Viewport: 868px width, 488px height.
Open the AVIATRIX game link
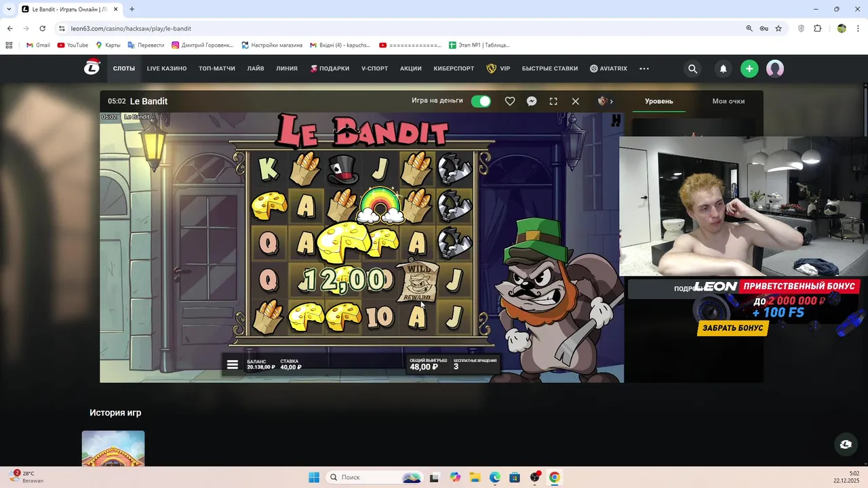[x=608, y=68]
